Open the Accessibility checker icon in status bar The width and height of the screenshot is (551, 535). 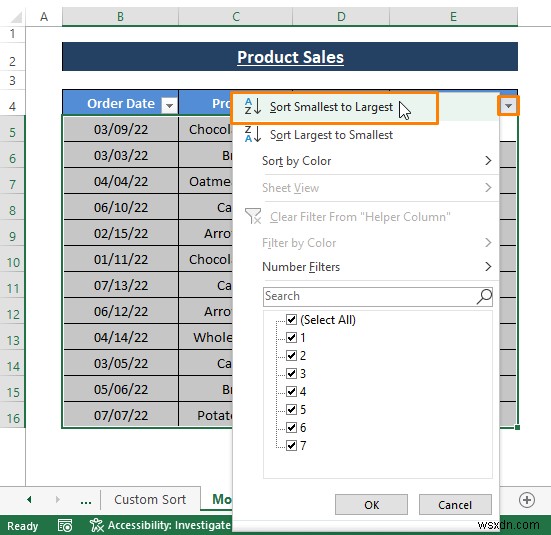pyautogui.click(x=97, y=525)
